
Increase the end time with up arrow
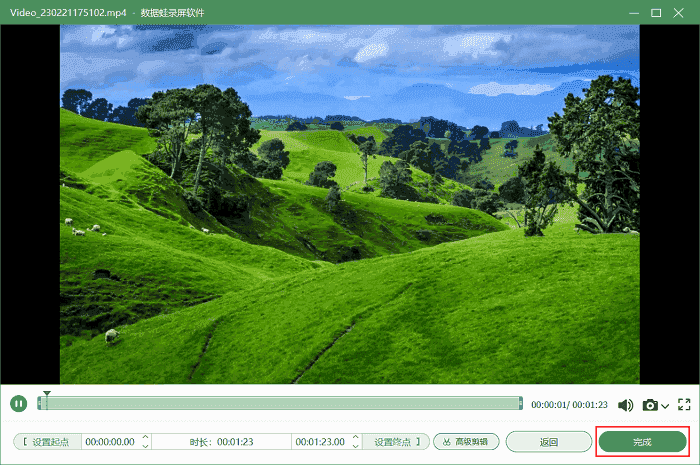tap(355, 437)
